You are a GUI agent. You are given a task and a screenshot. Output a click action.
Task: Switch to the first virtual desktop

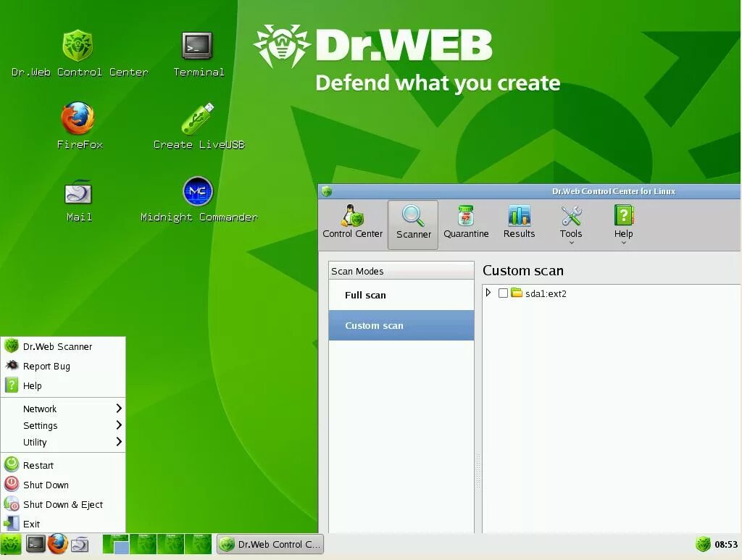click(x=116, y=544)
